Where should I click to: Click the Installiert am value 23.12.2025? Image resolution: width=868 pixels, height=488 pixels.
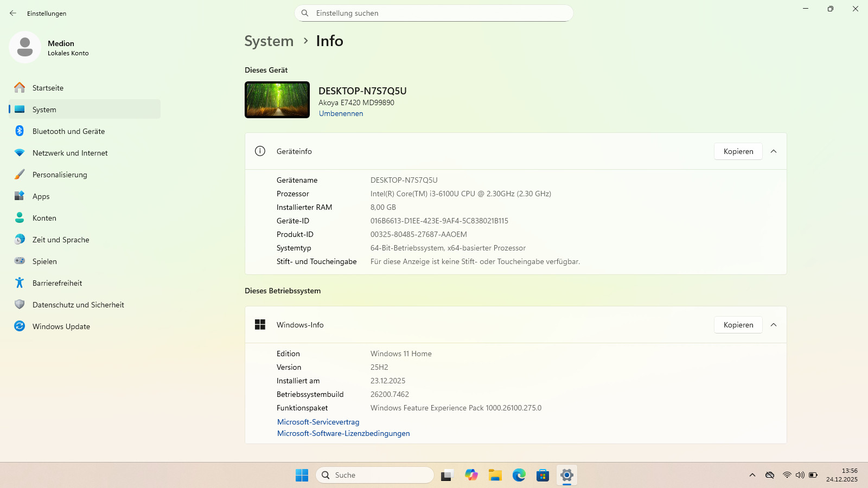pyautogui.click(x=388, y=381)
